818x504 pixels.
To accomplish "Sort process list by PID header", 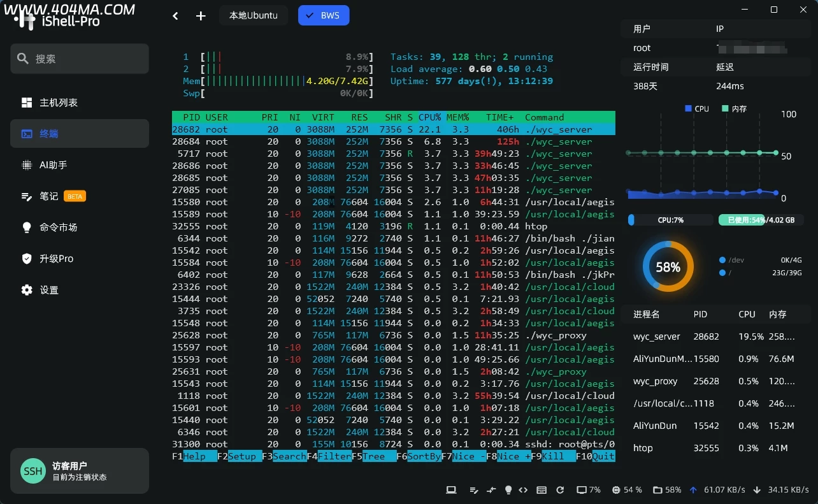I will coord(701,314).
